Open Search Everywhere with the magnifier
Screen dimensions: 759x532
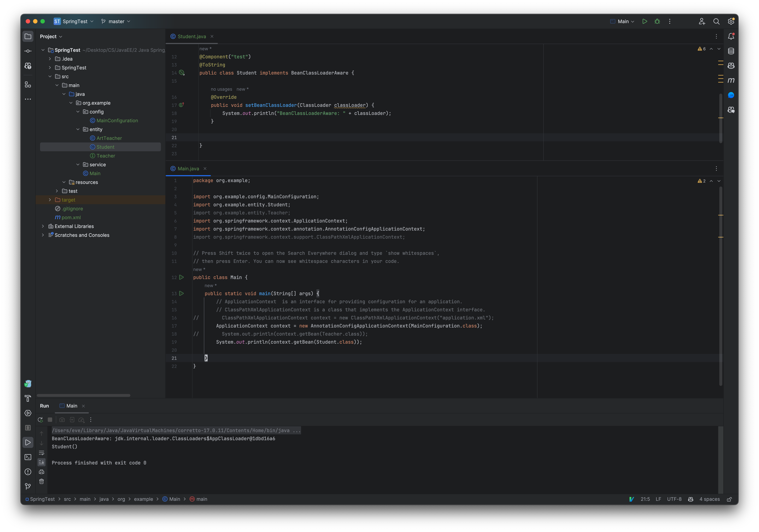(716, 21)
